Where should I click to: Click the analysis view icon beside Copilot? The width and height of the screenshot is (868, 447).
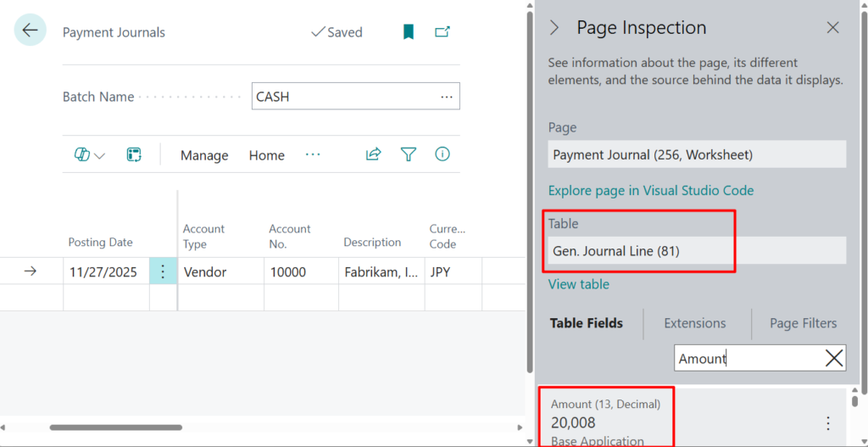(x=134, y=154)
